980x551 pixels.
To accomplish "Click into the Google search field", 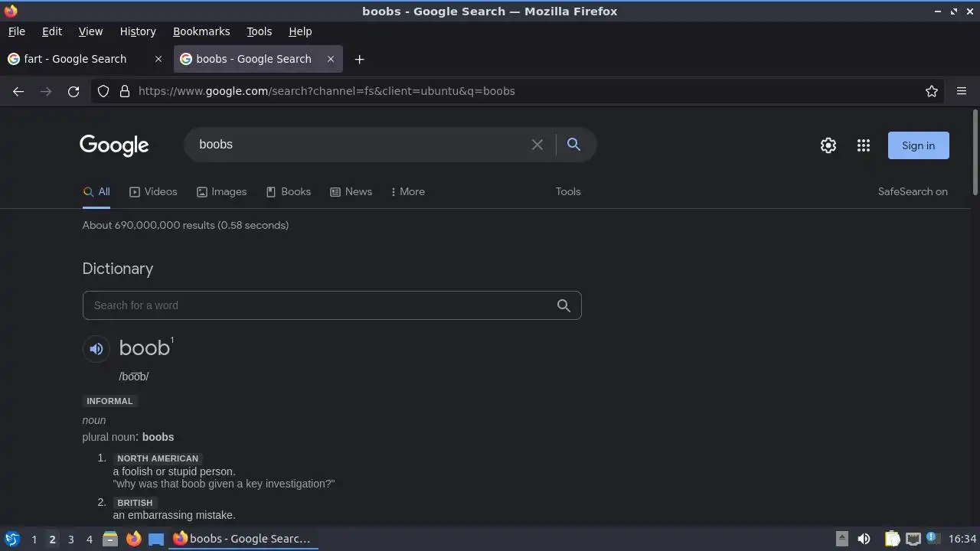I will click(360, 145).
